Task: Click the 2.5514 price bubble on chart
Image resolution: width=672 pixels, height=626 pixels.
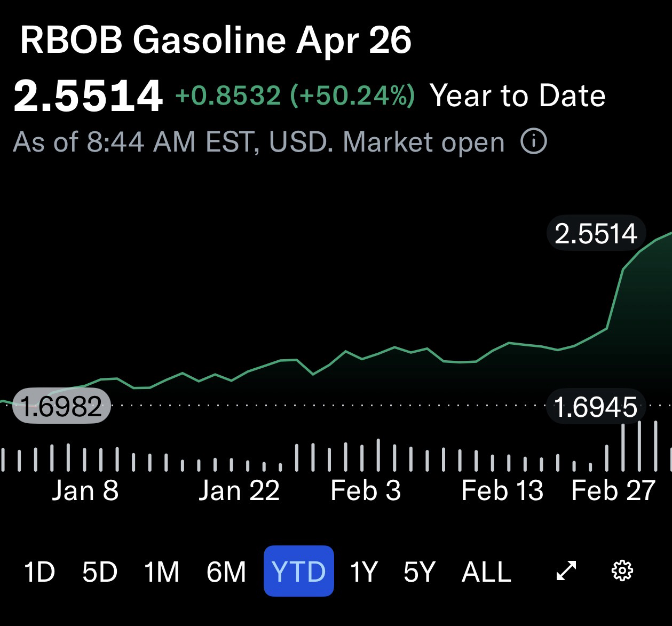Action: click(x=596, y=234)
